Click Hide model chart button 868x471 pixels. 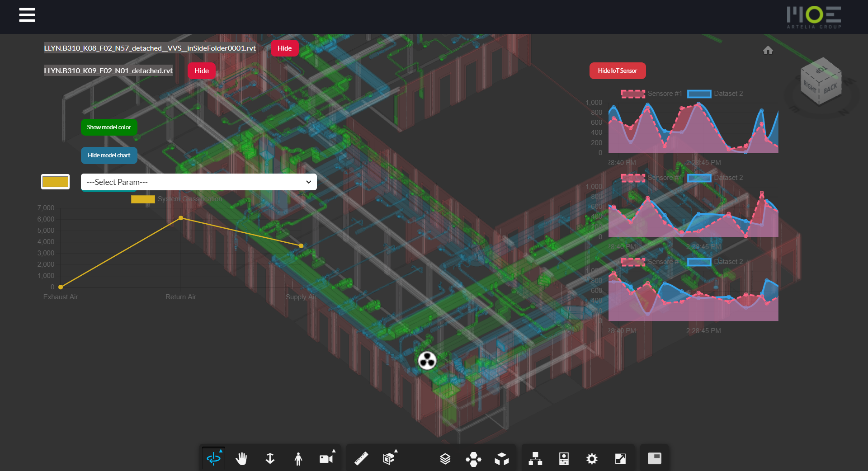point(109,155)
